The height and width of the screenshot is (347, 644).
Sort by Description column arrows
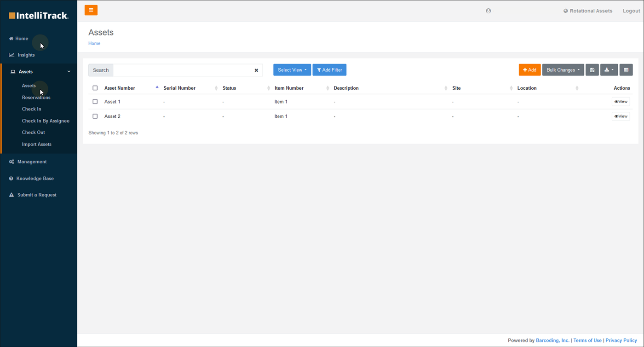click(446, 88)
